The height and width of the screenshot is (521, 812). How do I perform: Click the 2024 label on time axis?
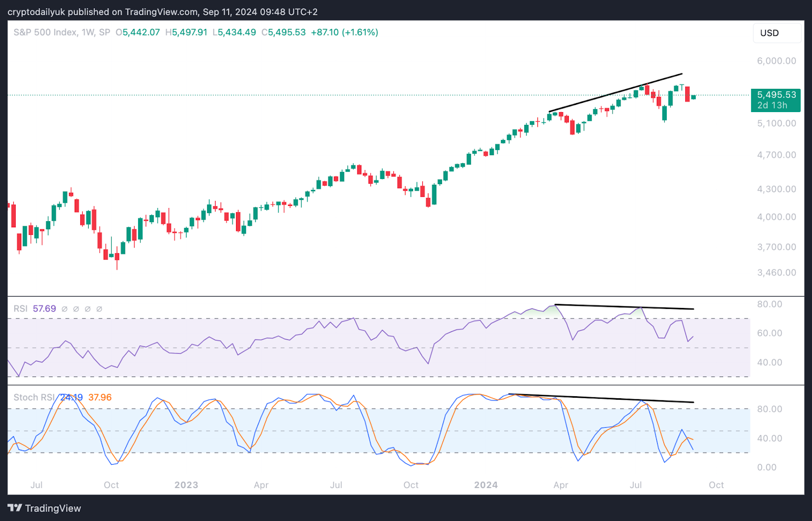pyautogui.click(x=486, y=485)
